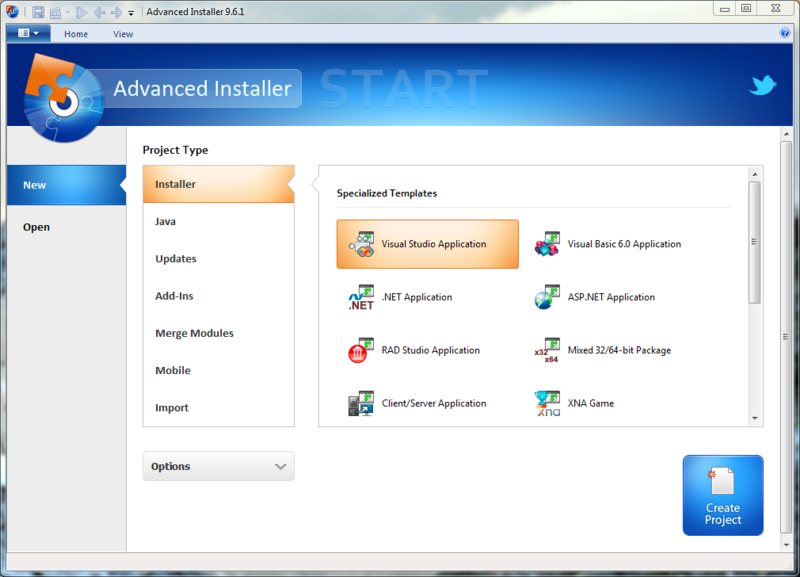Click the RAD Studio Application red icon
800x577 pixels.
[361, 350]
